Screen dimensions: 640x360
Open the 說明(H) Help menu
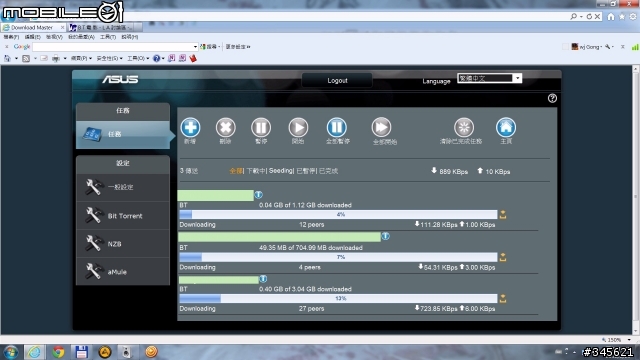tap(129, 37)
